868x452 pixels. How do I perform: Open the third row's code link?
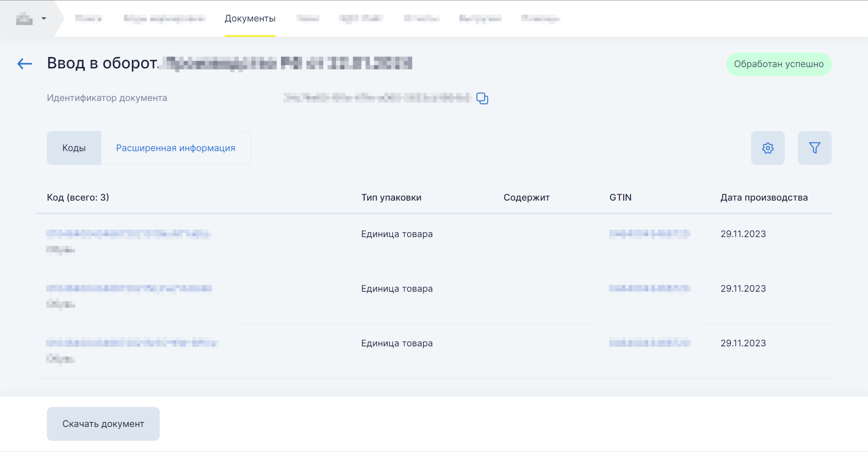click(132, 343)
